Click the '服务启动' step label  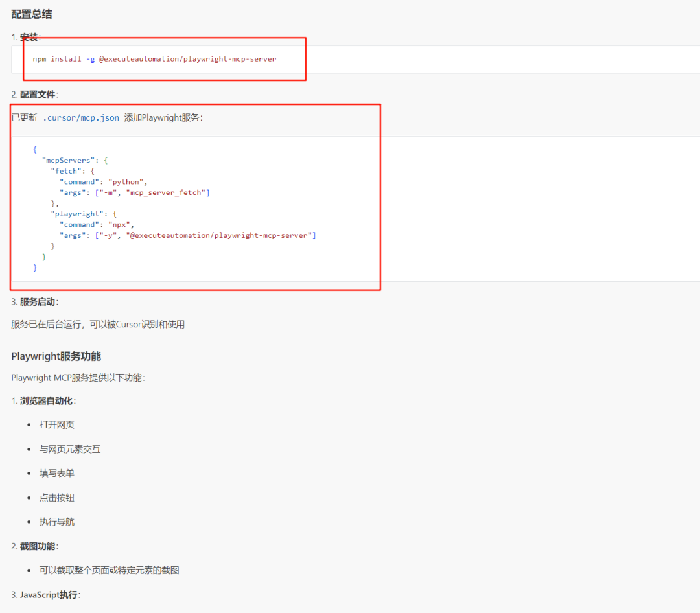click(x=38, y=302)
